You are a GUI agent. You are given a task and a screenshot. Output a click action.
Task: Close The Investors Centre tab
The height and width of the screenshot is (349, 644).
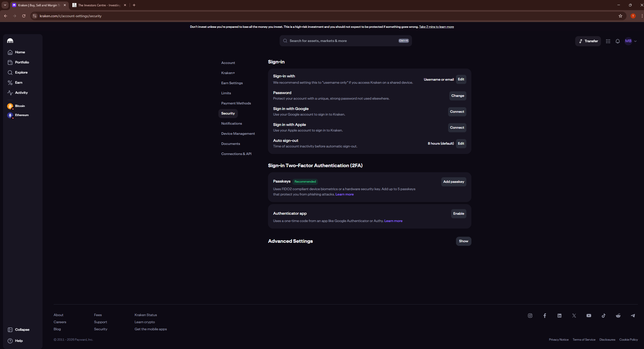tap(125, 5)
